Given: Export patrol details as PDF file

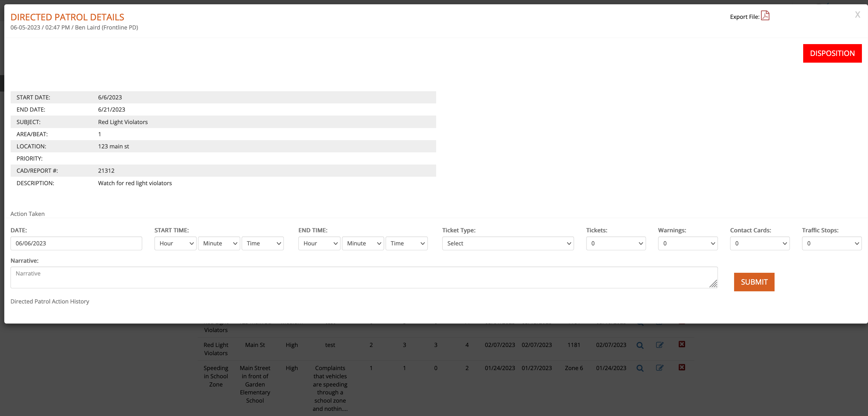Looking at the screenshot, I should tap(765, 16).
